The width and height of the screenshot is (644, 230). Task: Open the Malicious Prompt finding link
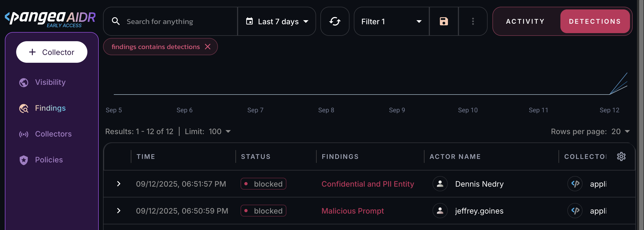[352, 211]
